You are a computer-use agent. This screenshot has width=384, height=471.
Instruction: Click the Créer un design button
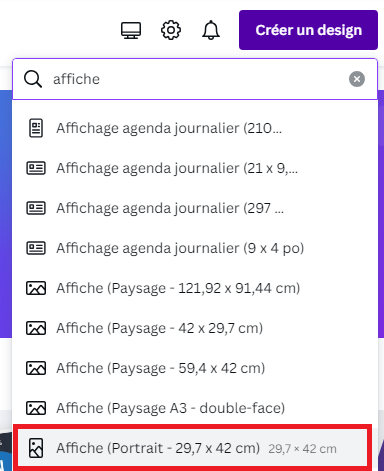(308, 30)
